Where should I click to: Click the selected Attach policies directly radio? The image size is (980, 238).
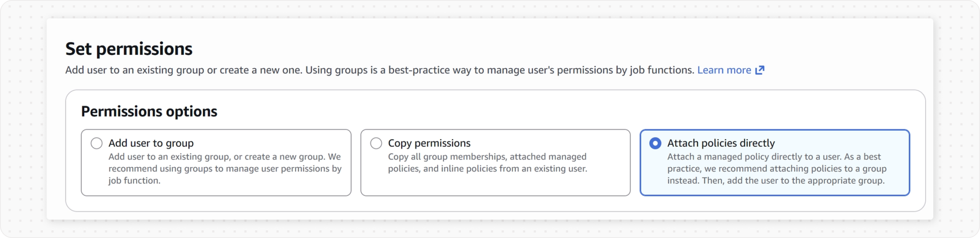point(655,143)
